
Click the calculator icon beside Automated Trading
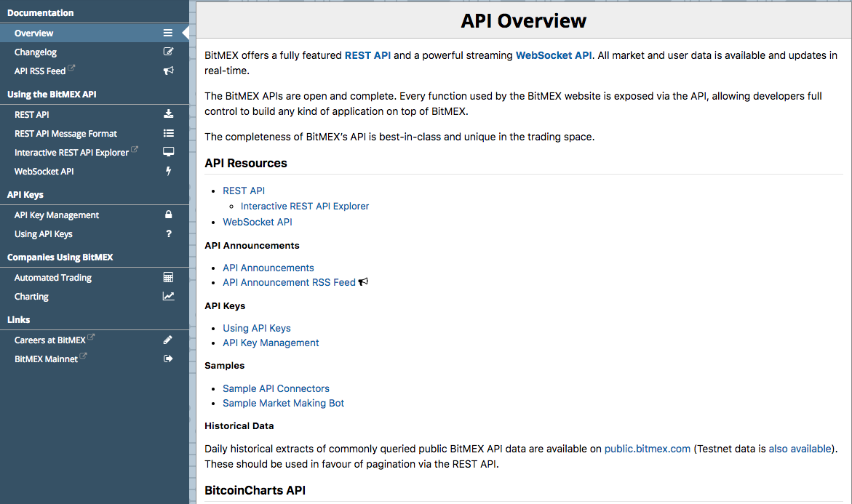coord(169,278)
